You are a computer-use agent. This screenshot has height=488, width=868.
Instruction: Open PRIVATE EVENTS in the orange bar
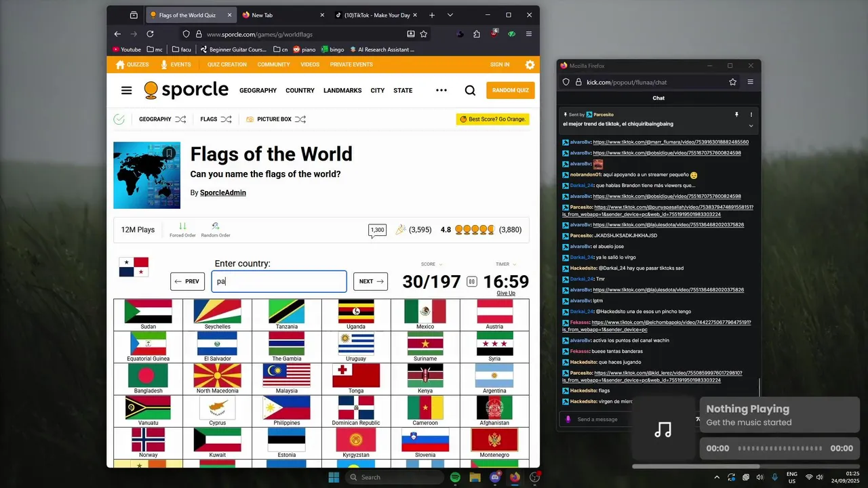[351, 64]
